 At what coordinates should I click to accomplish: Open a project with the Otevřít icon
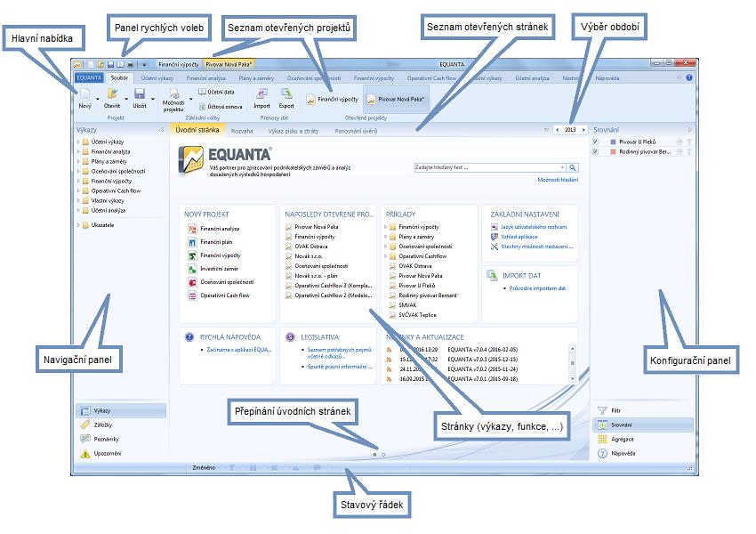point(112,94)
